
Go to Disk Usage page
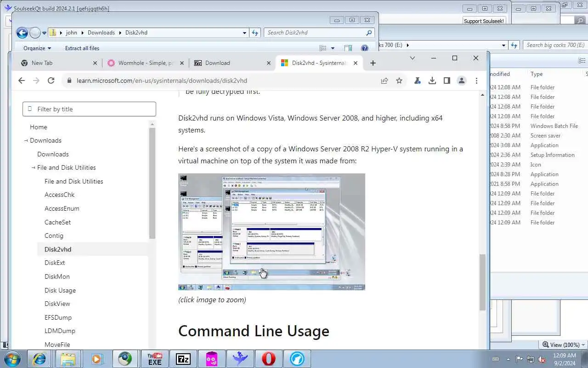click(60, 290)
